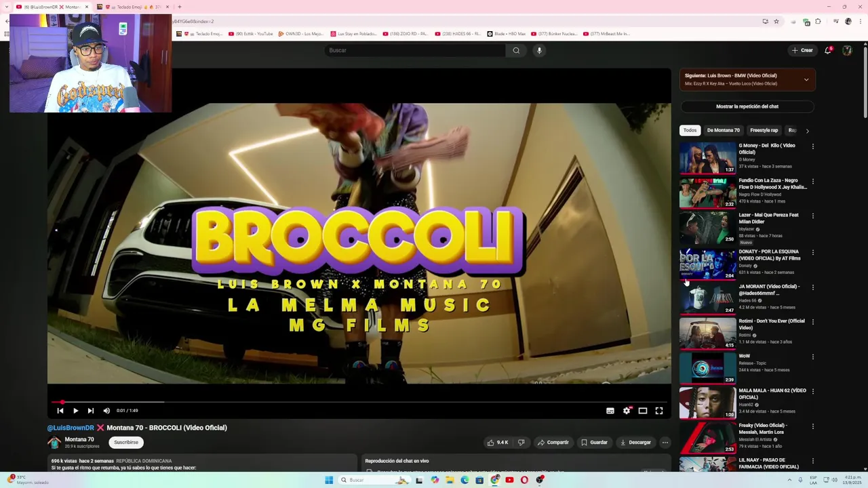This screenshot has width=868, height=488.
Task: Open options for DONATY - POR LA ESQUINA
Action: pyautogui.click(x=812, y=252)
